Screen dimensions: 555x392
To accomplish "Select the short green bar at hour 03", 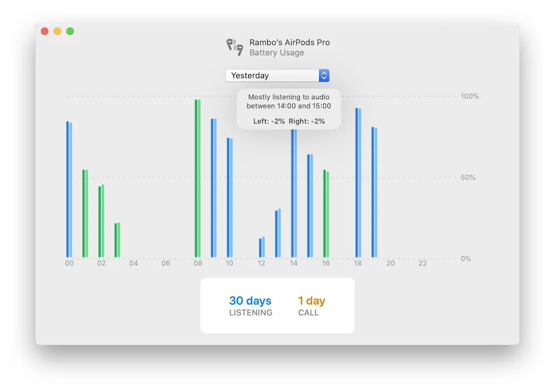I will tap(117, 240).
